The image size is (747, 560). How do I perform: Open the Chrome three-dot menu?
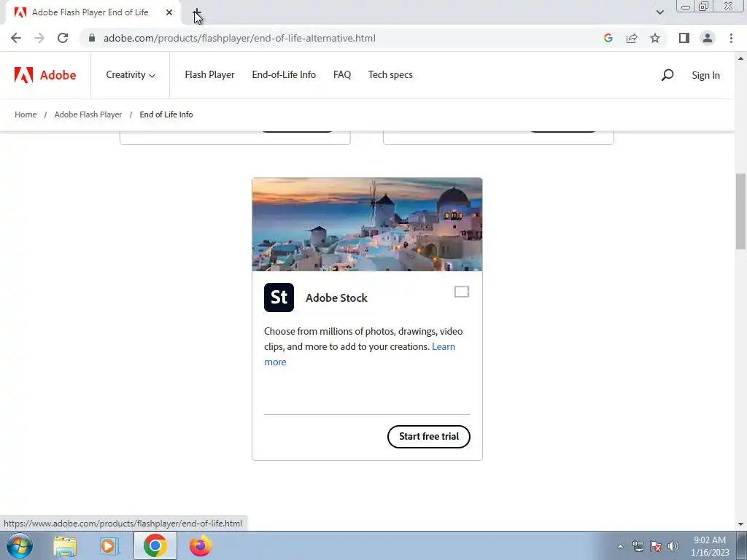tap(731, 38)
